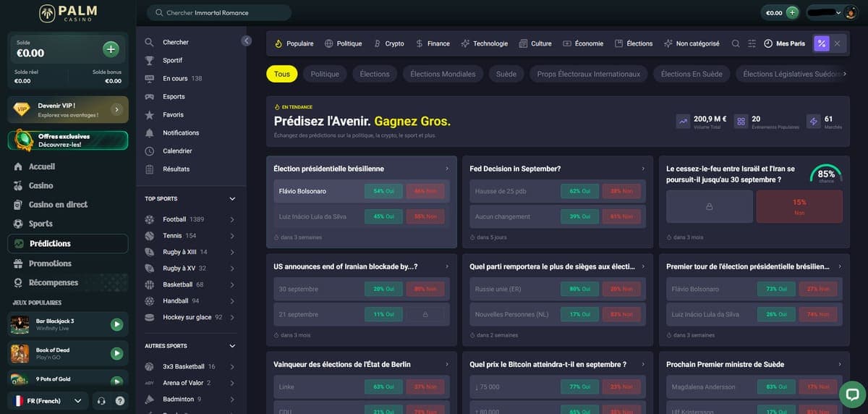Collapse the AUTRES SPORTS section
The image size is (868, 414).
coord(232,346)
